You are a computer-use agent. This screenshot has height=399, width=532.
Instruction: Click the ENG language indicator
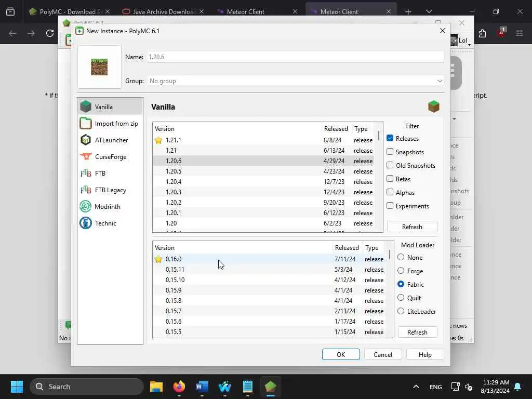point(436,387)
